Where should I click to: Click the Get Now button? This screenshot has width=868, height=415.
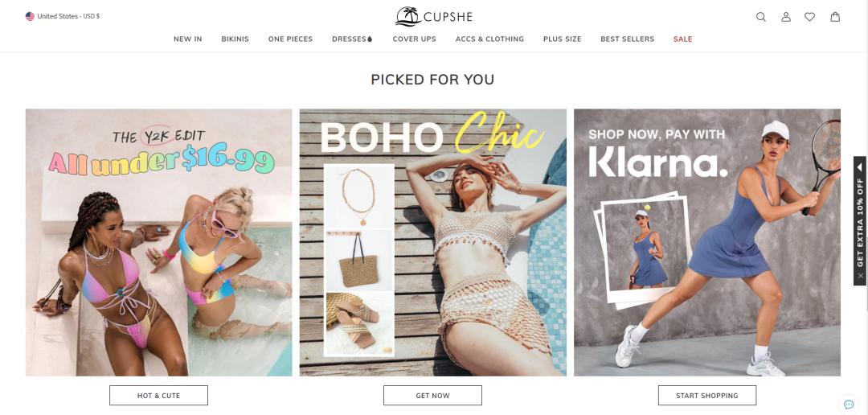pos(433,396)
